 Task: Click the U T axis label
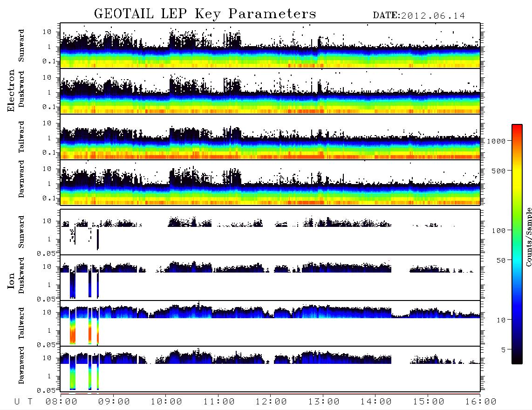point(23,402)
